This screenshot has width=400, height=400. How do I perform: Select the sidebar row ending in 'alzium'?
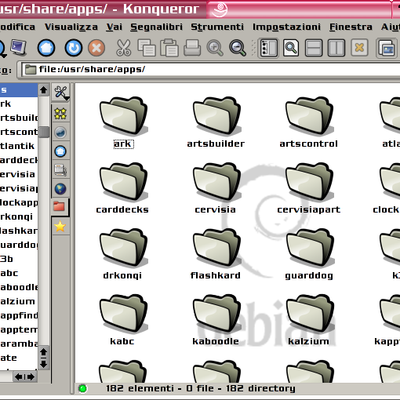(19, 301)
